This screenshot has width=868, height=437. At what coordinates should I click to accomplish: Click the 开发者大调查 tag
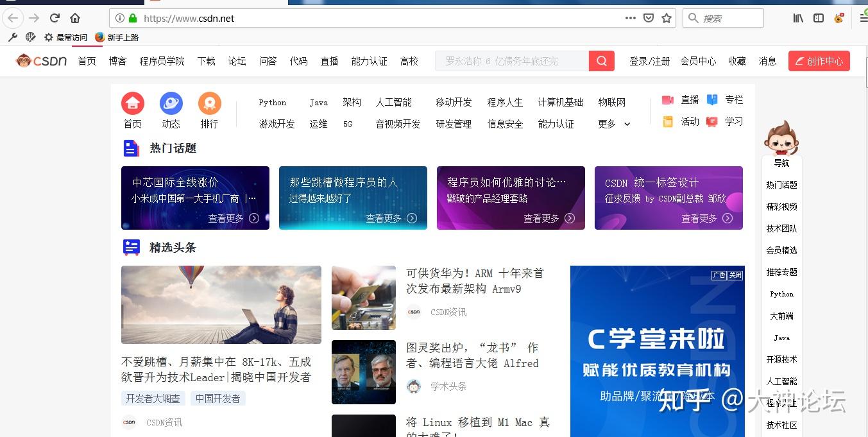[x=153, y=398]
